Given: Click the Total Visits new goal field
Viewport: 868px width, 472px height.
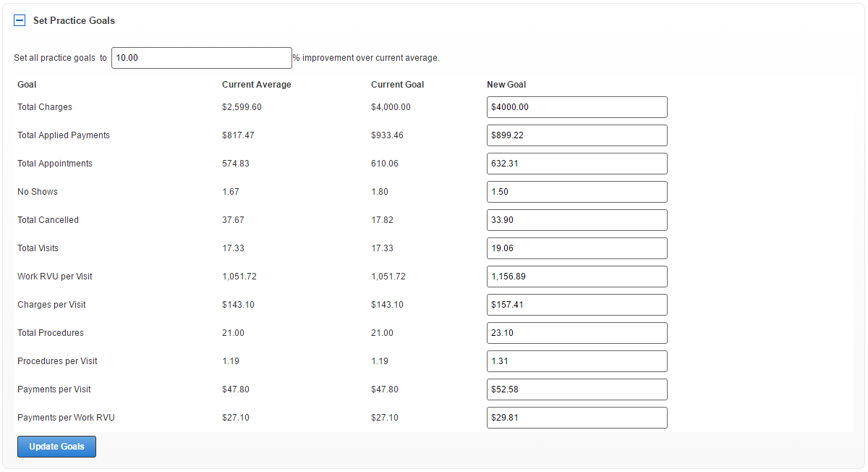Looking at the screenshot, I should tap(576, 248).
